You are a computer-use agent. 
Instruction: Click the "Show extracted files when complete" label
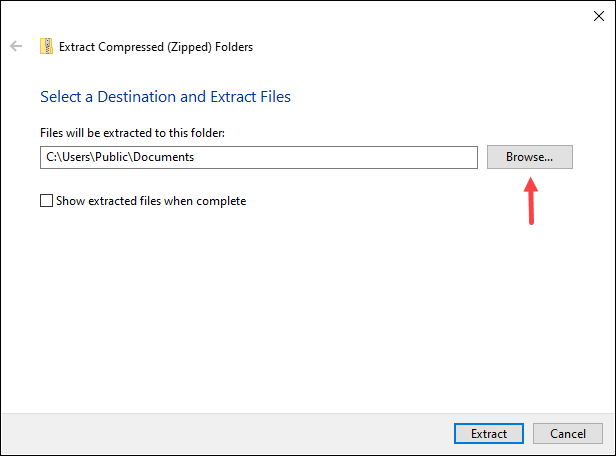click(x=151, y=201)
